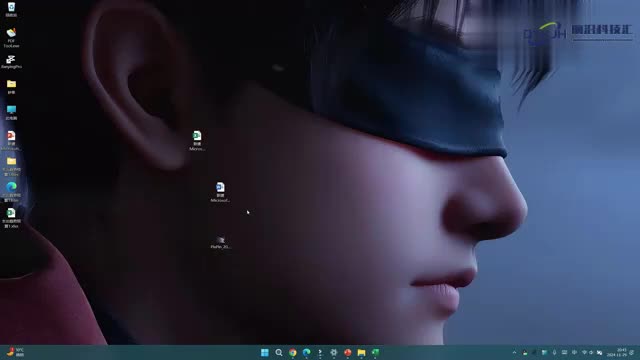
Task: Open the Windows Start menu
Action: [265, 352]
